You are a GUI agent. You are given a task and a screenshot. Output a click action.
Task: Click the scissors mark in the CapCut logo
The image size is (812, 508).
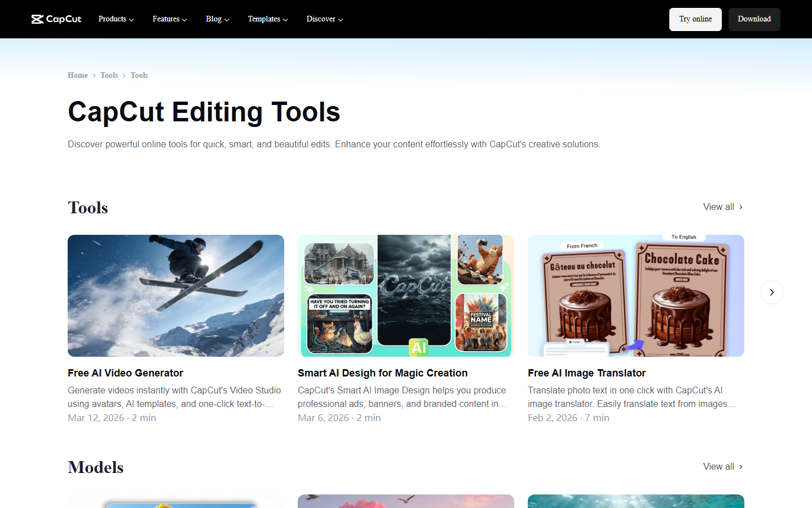pos(38,19)
